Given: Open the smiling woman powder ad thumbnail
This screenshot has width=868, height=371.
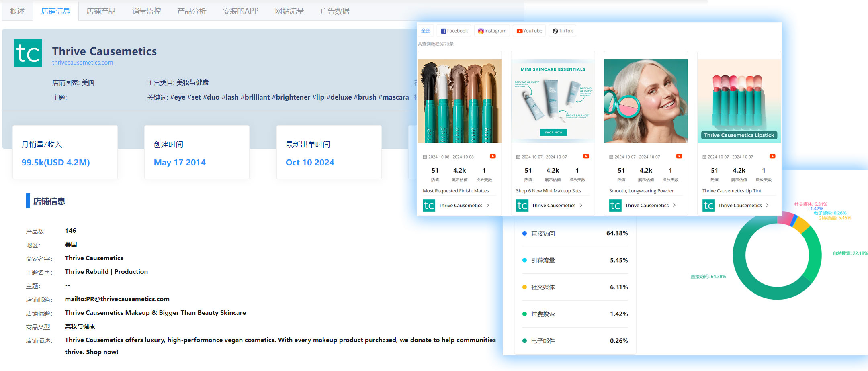Looking at the screenshot, I should click(x=646, y=101).
